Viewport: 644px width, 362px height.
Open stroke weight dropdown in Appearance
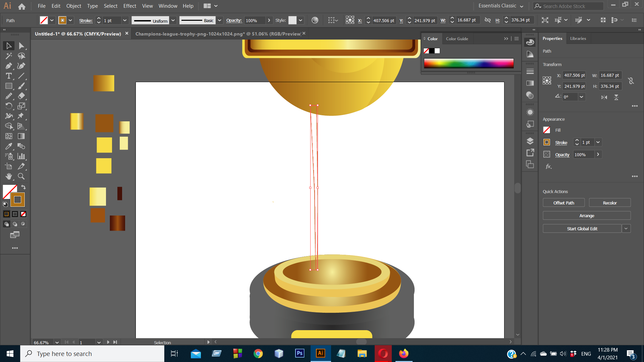coord(598,142)
